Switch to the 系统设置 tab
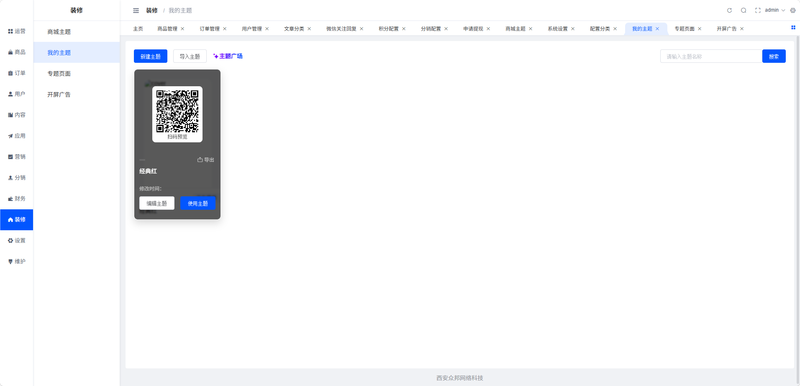The image size is (800, 386). (x=557, y=29)
